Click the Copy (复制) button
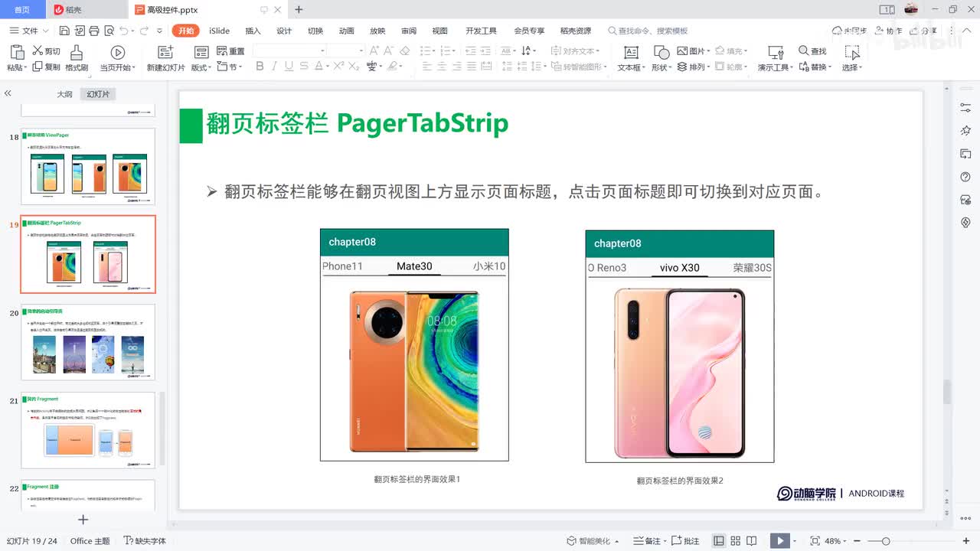The image size is (980, 551). pos(46,67)
